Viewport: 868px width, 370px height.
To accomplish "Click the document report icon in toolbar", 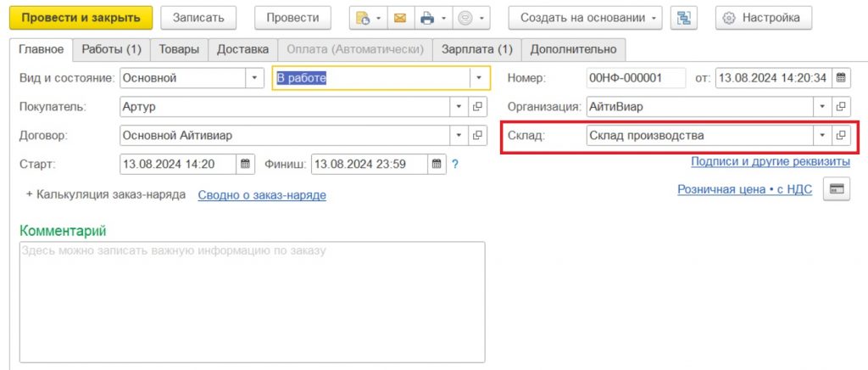I will (363, 18).
